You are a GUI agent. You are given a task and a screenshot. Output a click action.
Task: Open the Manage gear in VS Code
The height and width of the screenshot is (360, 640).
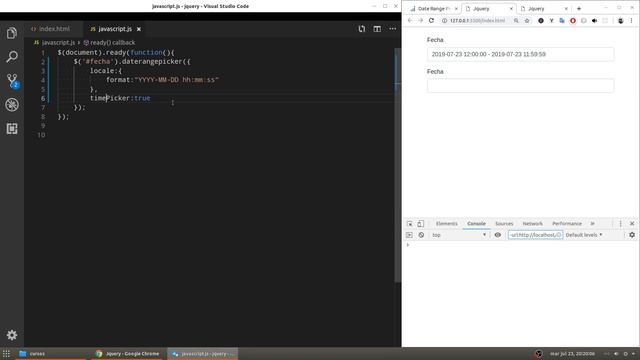(x=12, y=335)
